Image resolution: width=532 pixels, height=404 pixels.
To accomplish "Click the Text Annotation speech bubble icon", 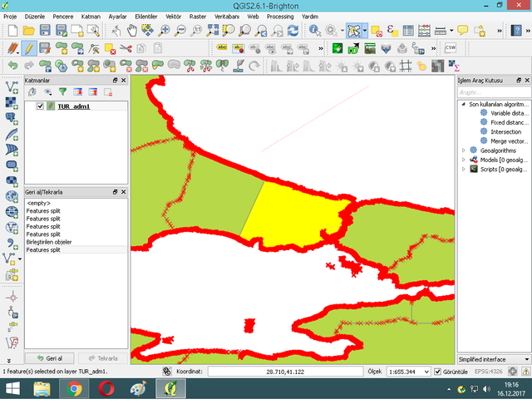I will click(462, 30).
